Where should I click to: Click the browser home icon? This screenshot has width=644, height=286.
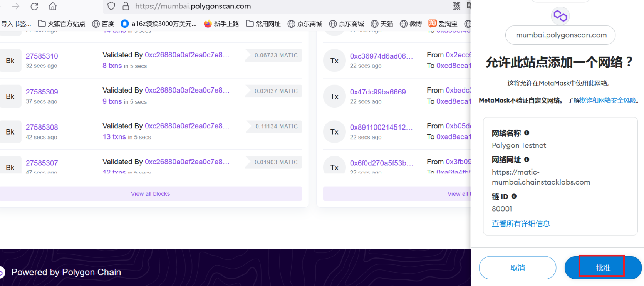click(53, 7)
